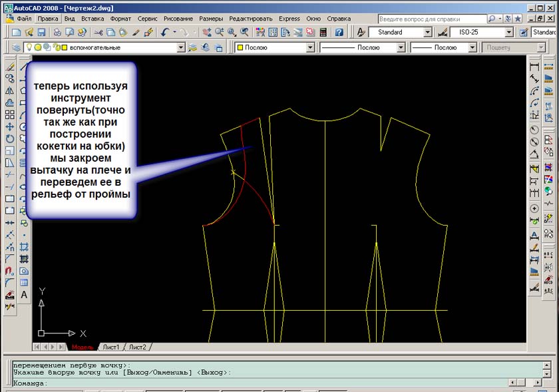This screenshot has height=392, width=559.
Task: Open the calculator icon in toolbar
Action: (x=323, y=32)
